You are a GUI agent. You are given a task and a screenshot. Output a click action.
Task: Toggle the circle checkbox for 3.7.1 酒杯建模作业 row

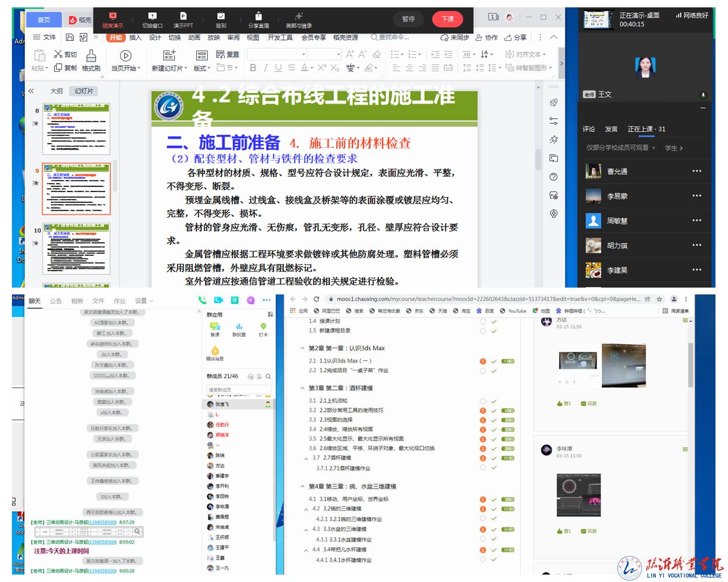tap(483, 468)
